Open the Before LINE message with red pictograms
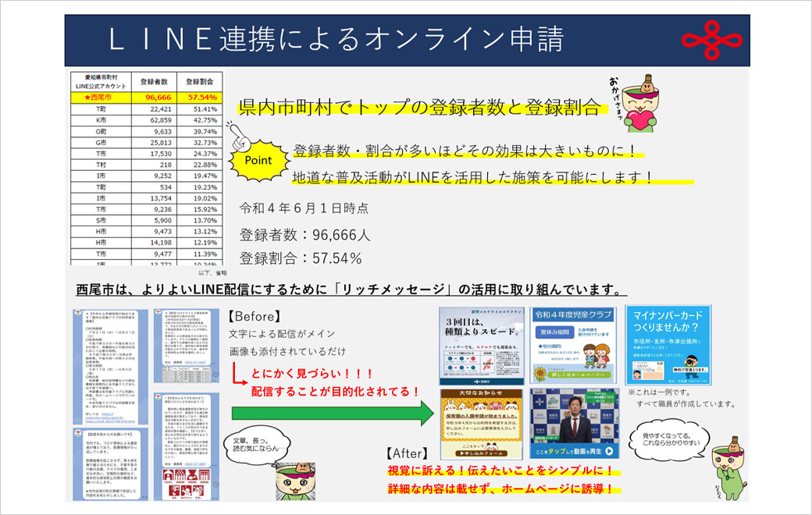812x515 pixels. pyautogui.click(x=187, y=446)
